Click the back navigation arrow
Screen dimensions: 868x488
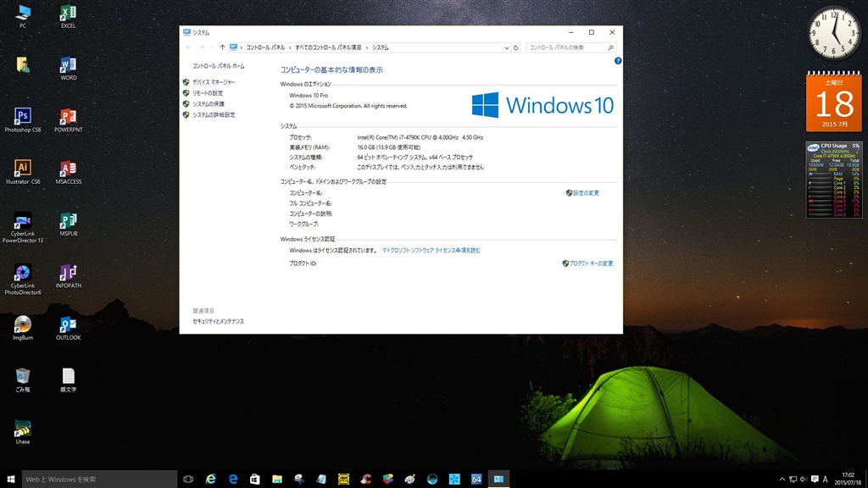[x=189, y=47]
